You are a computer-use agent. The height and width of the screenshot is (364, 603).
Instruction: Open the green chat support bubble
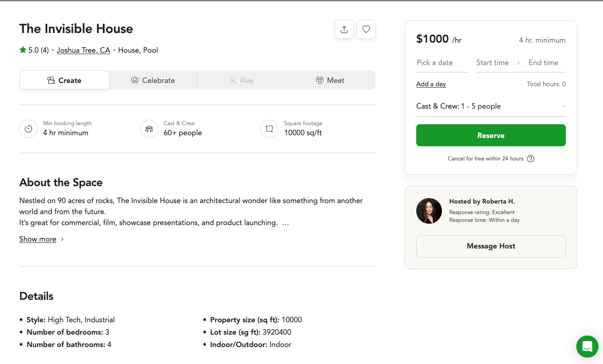point(587,346)
